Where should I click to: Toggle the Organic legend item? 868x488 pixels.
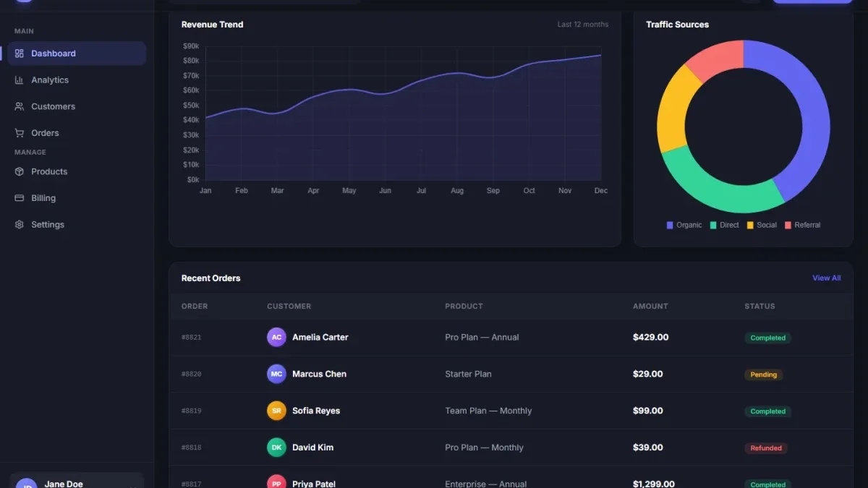684,225
